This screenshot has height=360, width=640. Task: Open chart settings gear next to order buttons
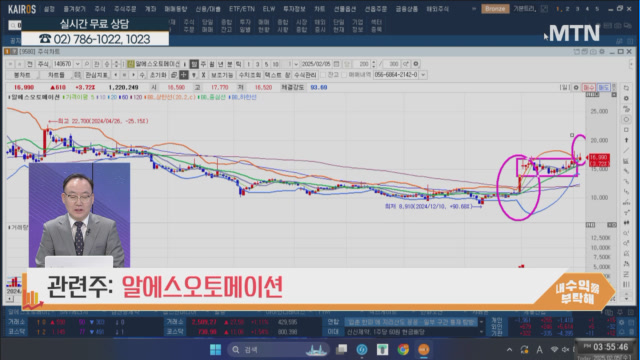point(576,87)
